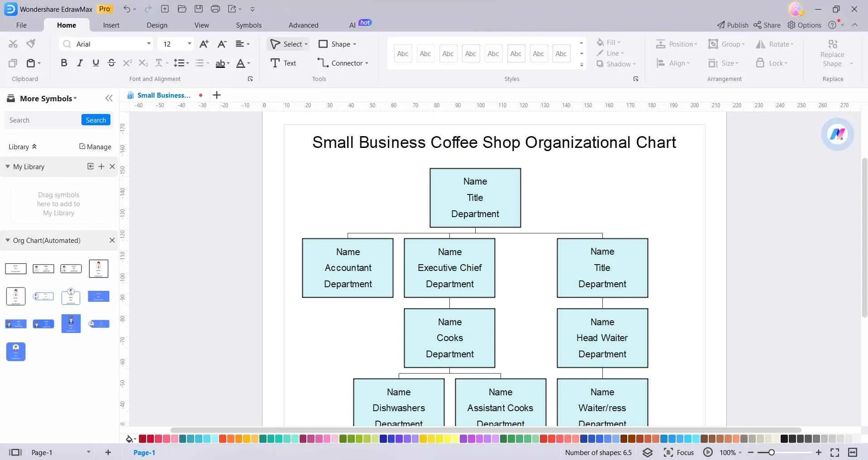868x460 pixels.
Task: Activate the Format Painter
Action: pyautogui.click(x=30, y=43)
